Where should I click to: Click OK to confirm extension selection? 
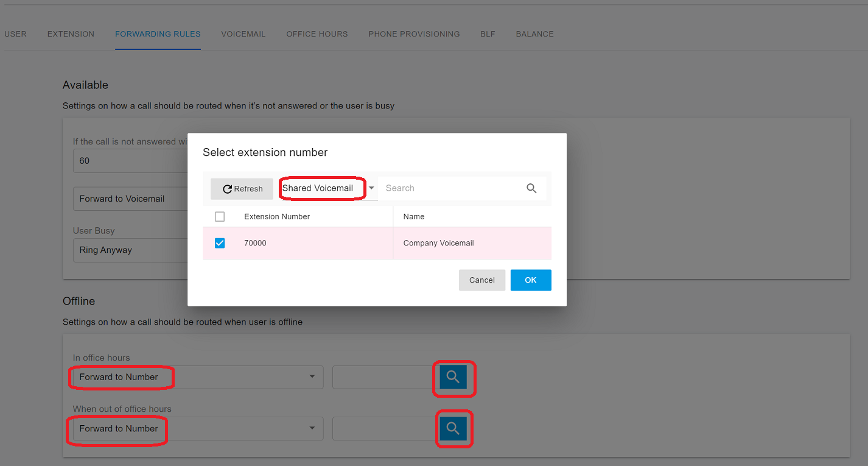click(x=531, y=280)
